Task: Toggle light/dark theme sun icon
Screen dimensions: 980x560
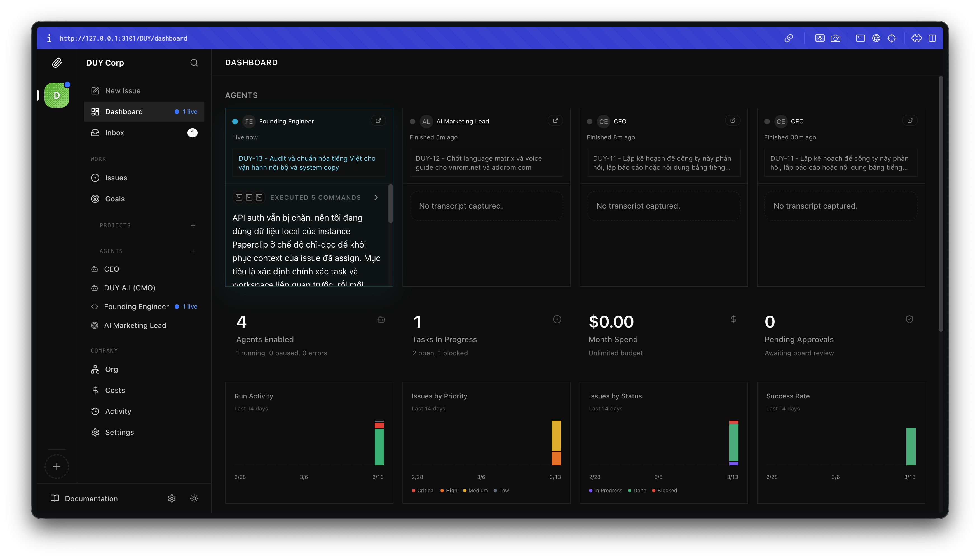Action: pos(194,498)
